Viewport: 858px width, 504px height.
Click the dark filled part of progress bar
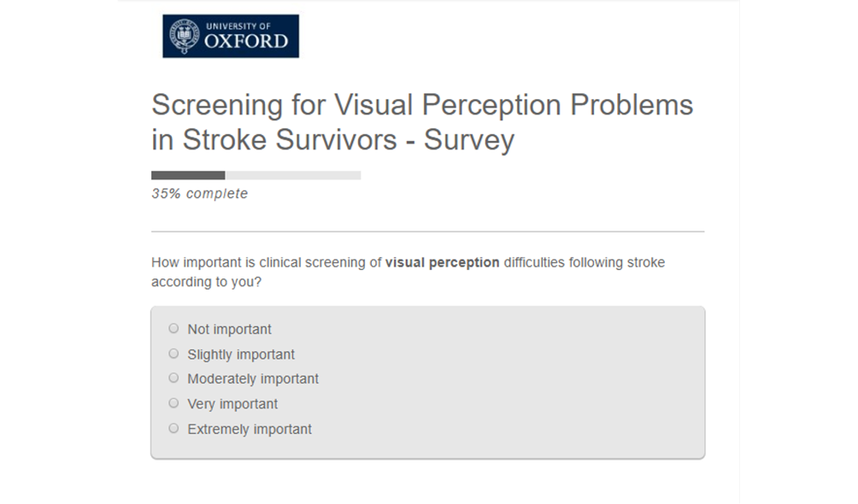click(x=188, y=175)
